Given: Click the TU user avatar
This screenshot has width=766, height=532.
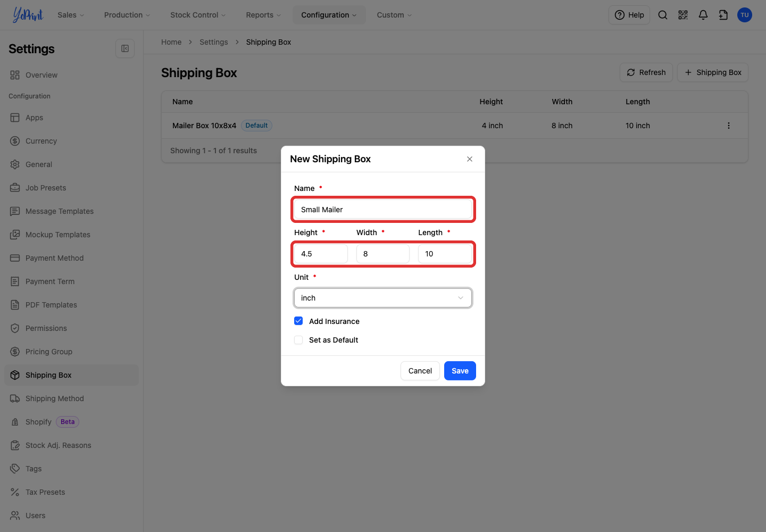Looking at the screenshot, I should click(745, 15).
